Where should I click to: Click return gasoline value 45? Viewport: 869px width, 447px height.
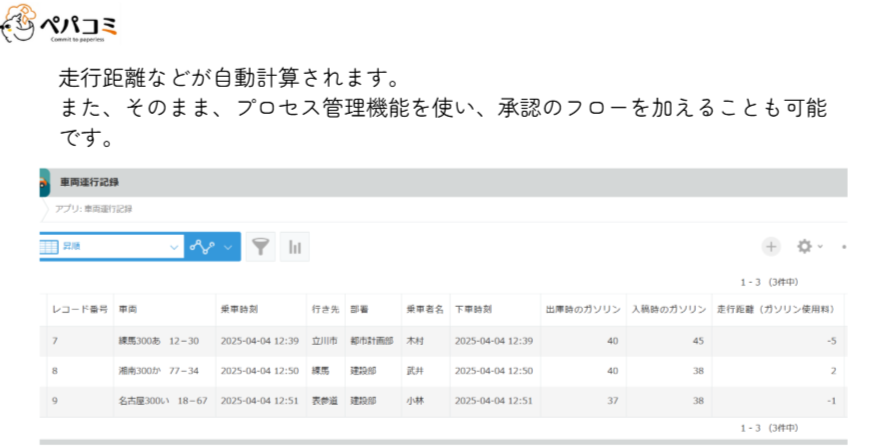698,341
